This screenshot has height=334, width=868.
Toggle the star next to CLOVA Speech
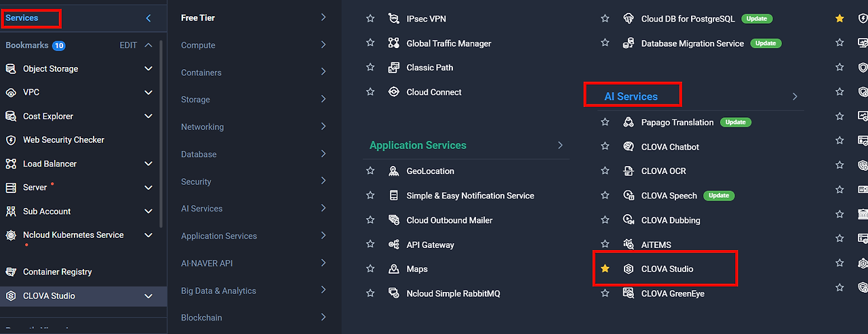[x=605, y=195]
